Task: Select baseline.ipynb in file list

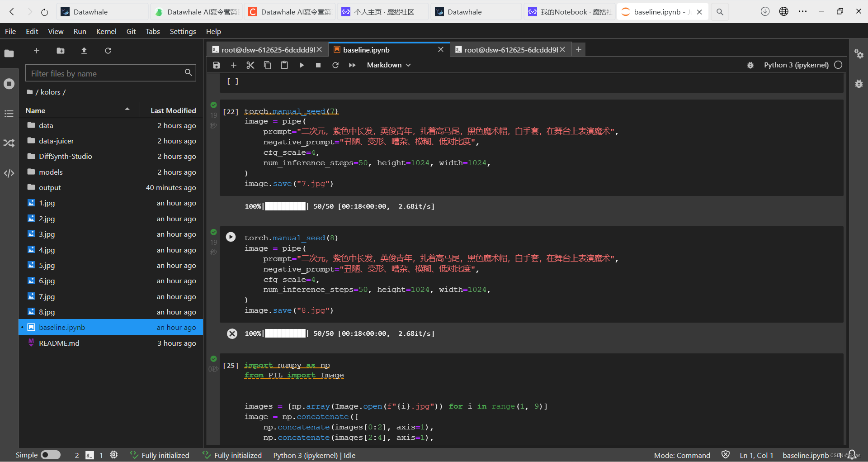Action: point(111,327)
